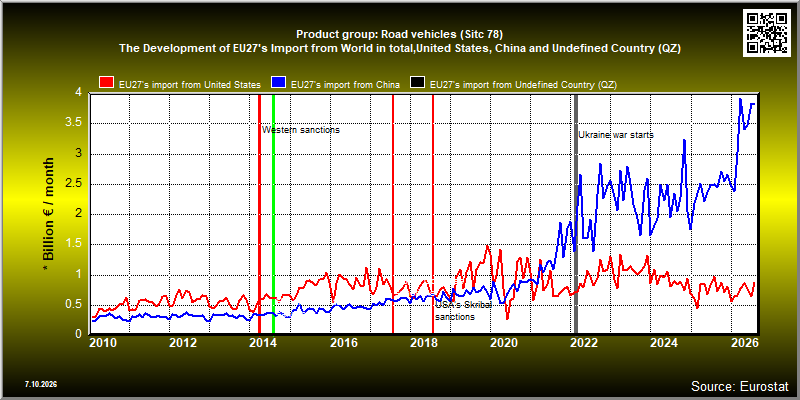Select "EU27's import from United States" legend label
The image size is (800, 400).
pos(190,85)
